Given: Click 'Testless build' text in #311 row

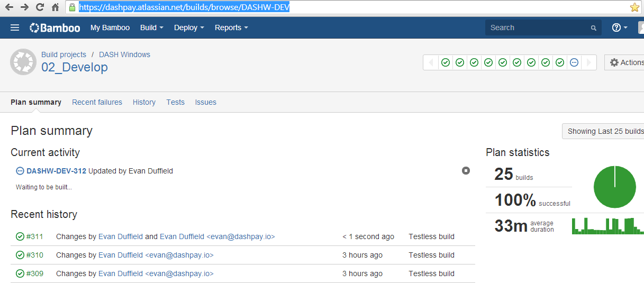Looking at the screenshot, I should click(x=431, y=236).
